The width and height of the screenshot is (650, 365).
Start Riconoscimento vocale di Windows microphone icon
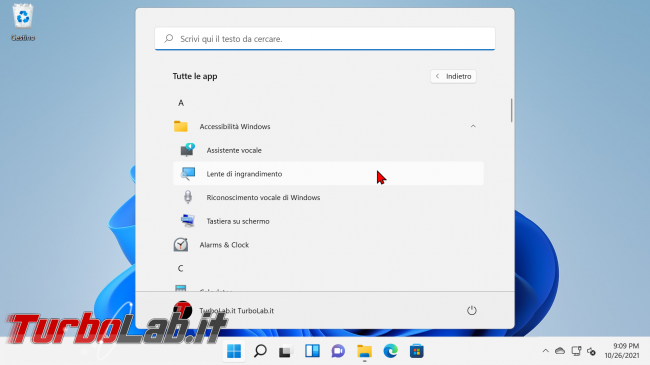click(188, 197)
